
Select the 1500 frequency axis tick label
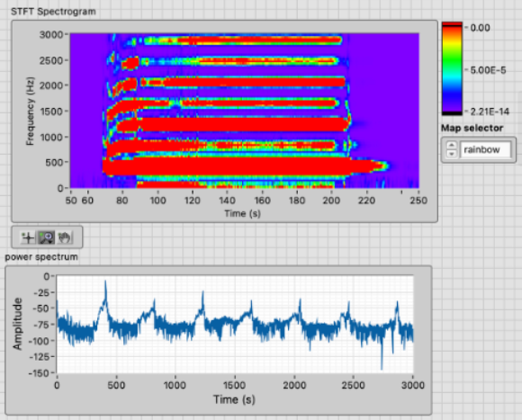click(51, 112)
